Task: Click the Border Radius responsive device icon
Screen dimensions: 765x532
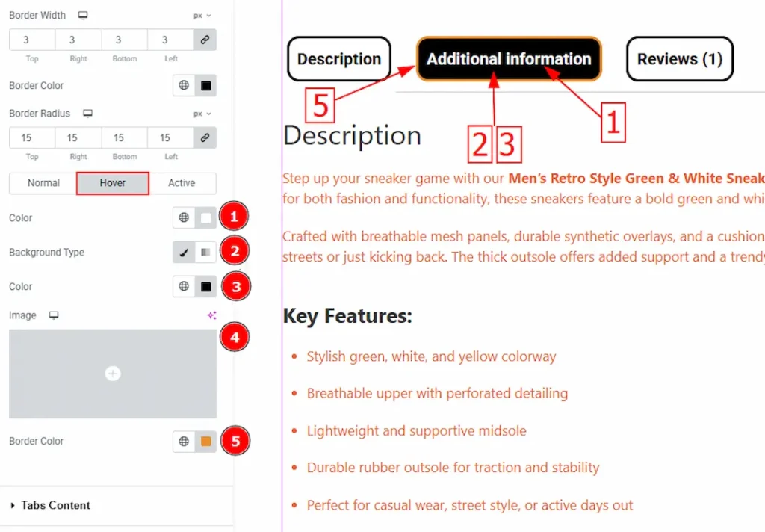Action: coord(87,114)
